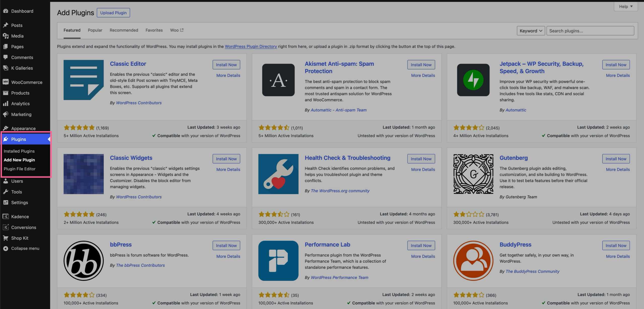
Task: Open the WordPress Performance Team author link
Action: click(340, 278)
